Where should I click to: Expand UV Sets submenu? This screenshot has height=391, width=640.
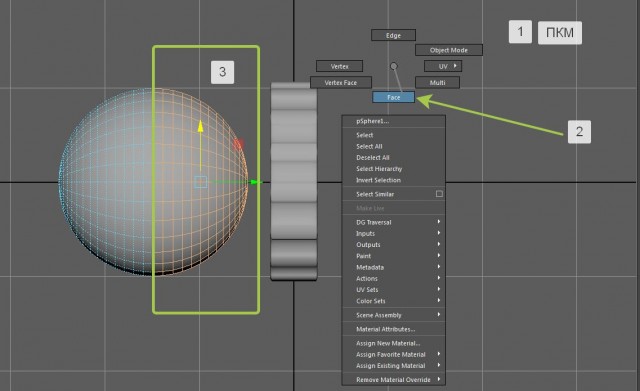pos(393,290)
